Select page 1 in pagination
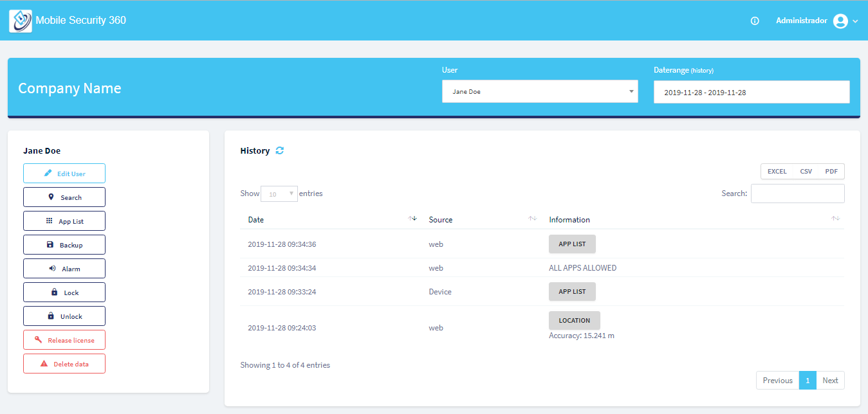 (808, 380)
